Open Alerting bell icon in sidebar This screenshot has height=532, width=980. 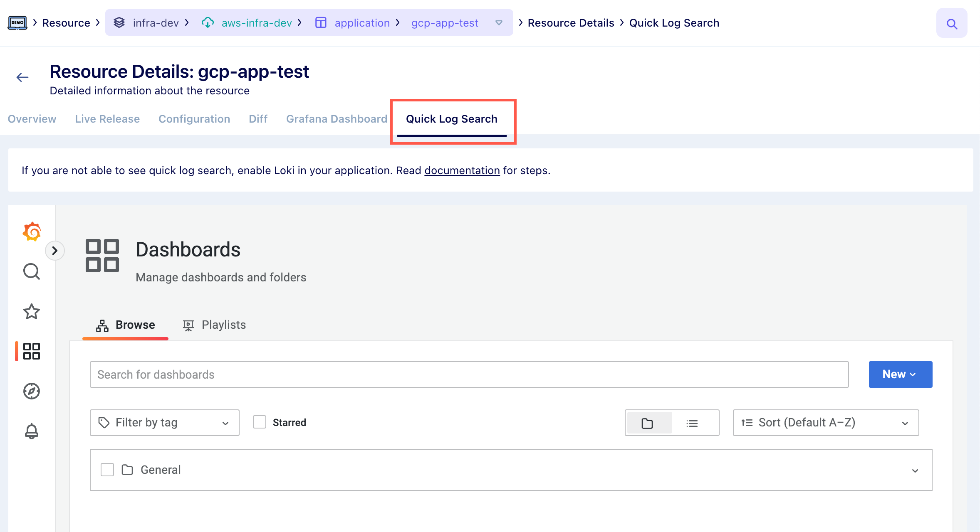(x=32, y=431)
